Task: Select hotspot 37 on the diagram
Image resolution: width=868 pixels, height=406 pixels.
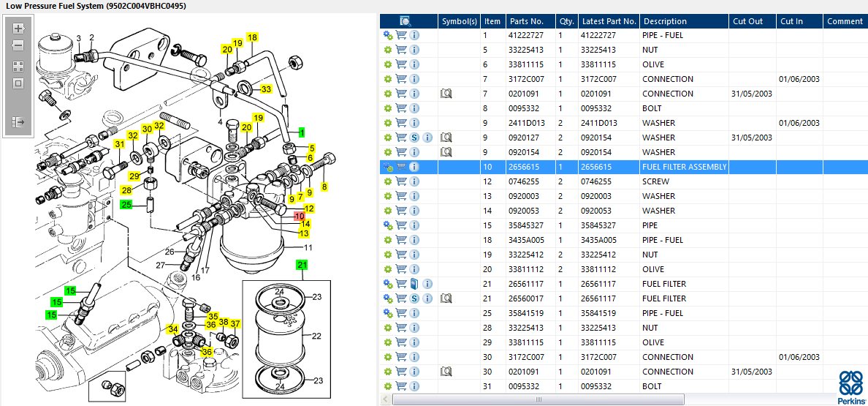Action: click(235, 323)
